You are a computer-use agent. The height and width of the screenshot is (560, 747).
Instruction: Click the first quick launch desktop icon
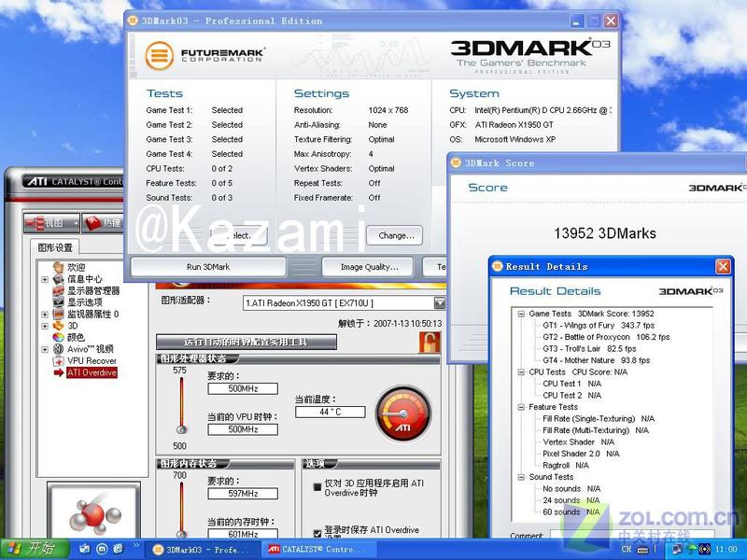[85, 549]
